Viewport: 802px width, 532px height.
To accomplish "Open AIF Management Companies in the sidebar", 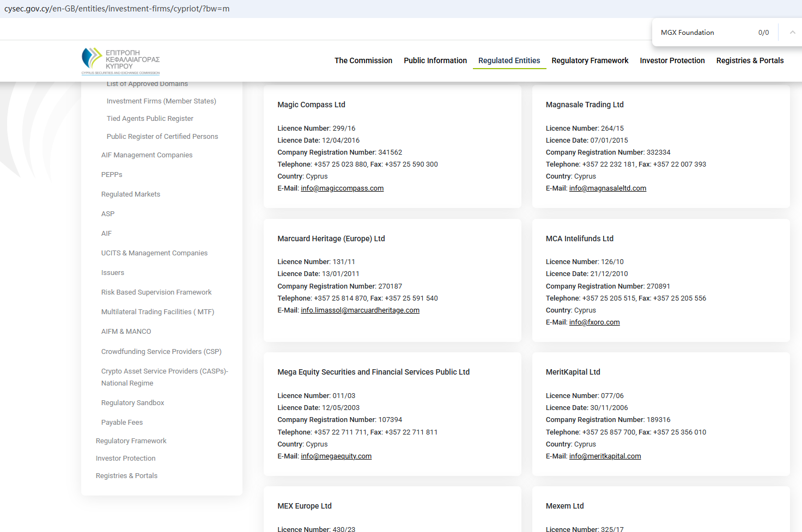I will (x=147, y=155).
